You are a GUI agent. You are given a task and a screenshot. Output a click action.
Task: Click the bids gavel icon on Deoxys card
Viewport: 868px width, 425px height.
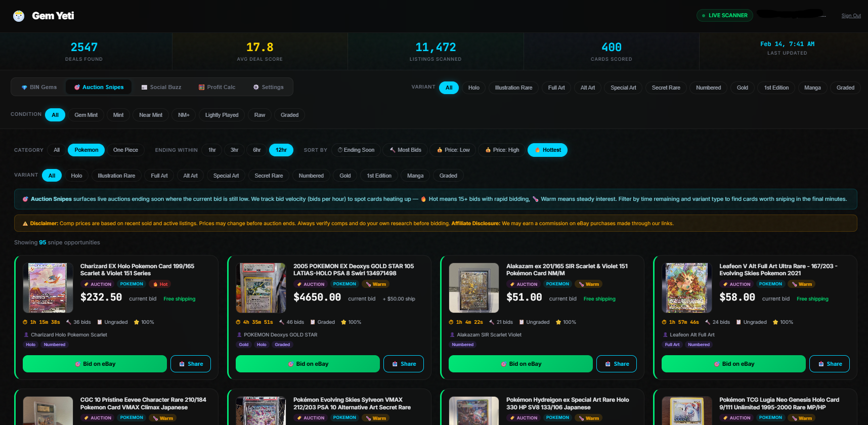tap(282, 322)
